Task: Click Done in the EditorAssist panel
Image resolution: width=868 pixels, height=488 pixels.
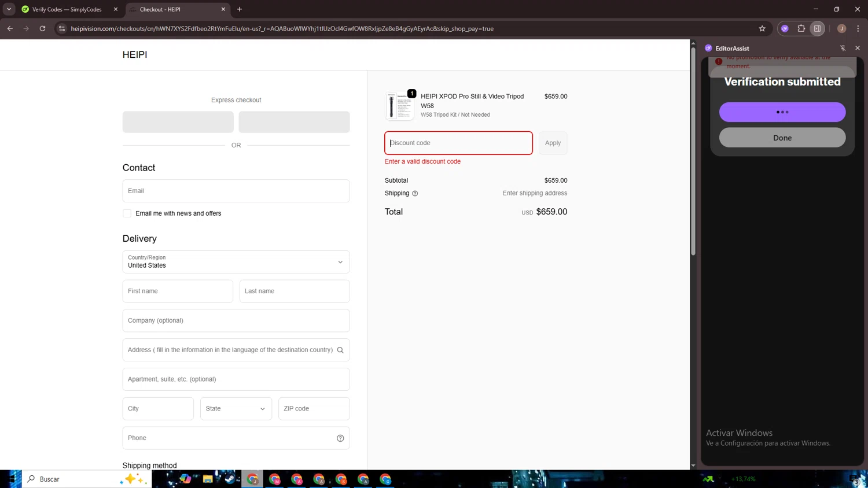Action: tap(782, 138)
